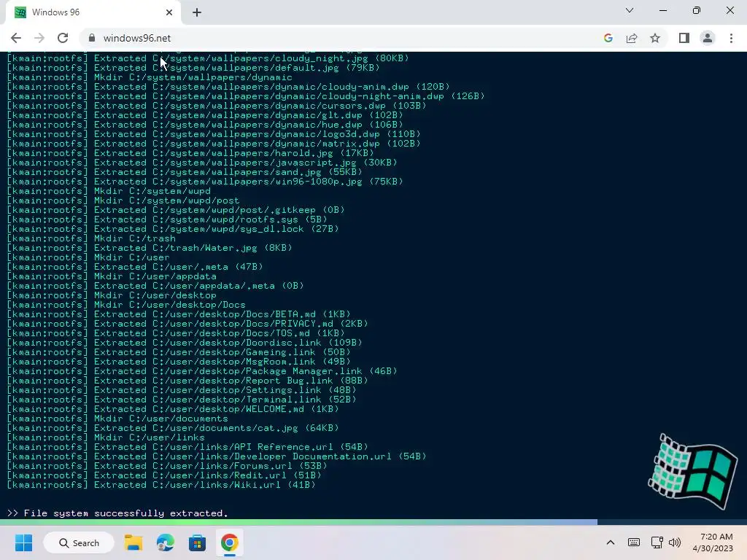Click the cursors.dwp (103B) line
This screenshot has height=560, width=747.
tap(216, 106)
